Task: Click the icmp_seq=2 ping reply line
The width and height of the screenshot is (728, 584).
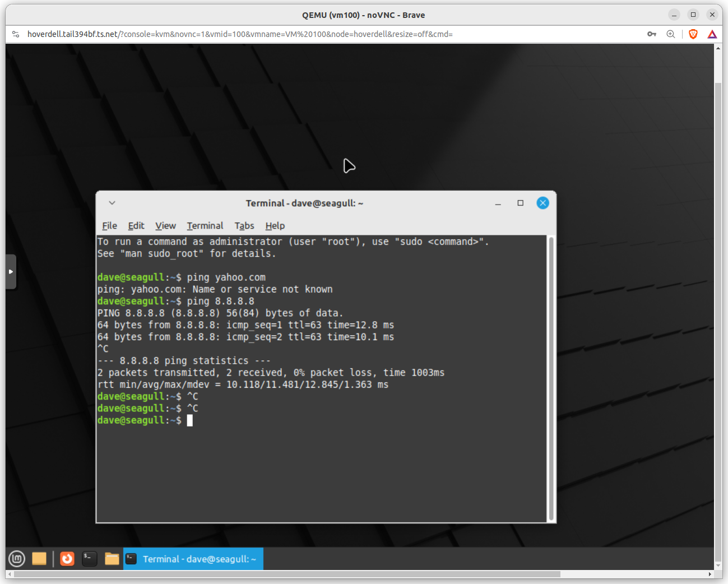Action: click(x=245, y=337)
